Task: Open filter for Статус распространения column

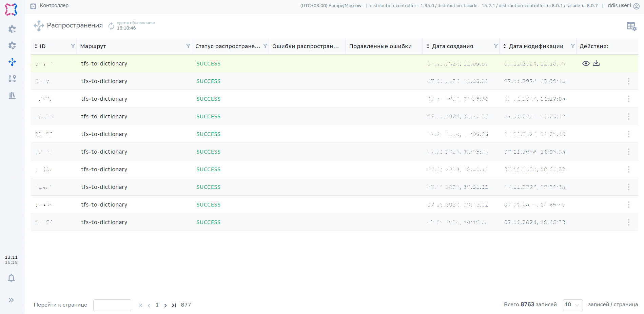Action: 265,46
